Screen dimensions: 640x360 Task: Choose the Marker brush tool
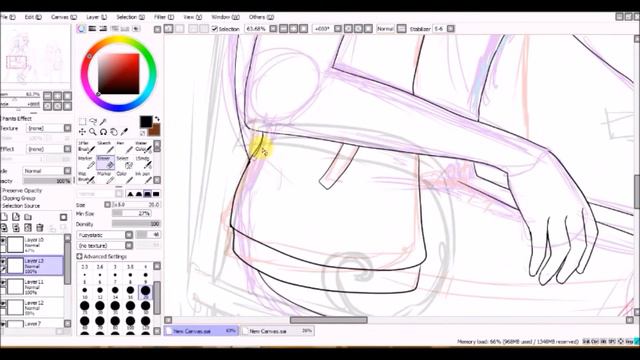pyautogui.click(x=87, y=162)
